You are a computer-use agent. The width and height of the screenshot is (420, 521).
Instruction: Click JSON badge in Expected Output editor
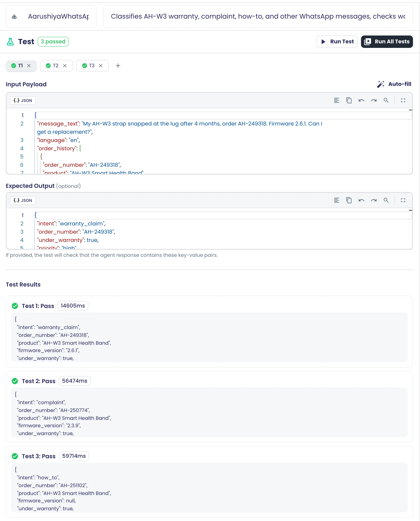tap(23, 200)
